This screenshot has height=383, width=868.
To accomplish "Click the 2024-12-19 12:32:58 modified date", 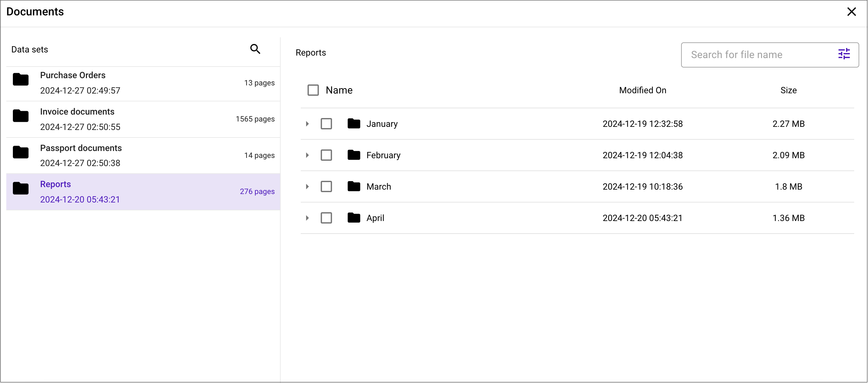I will [x=643, y=124].
